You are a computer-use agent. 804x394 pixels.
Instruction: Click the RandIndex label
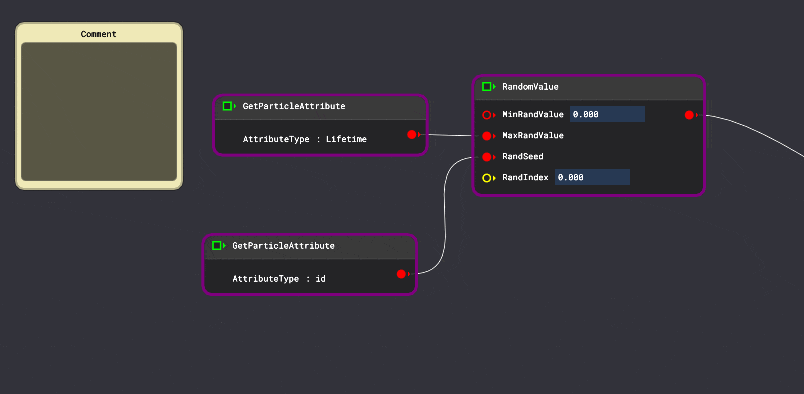click(525, 178)
